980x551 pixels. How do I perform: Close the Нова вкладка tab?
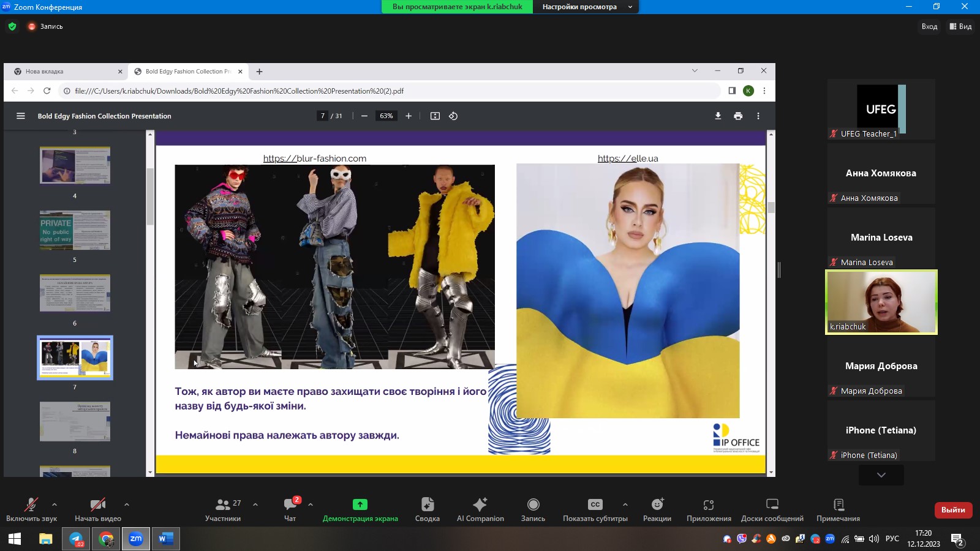pyautogui.click(x=120, y=72)
